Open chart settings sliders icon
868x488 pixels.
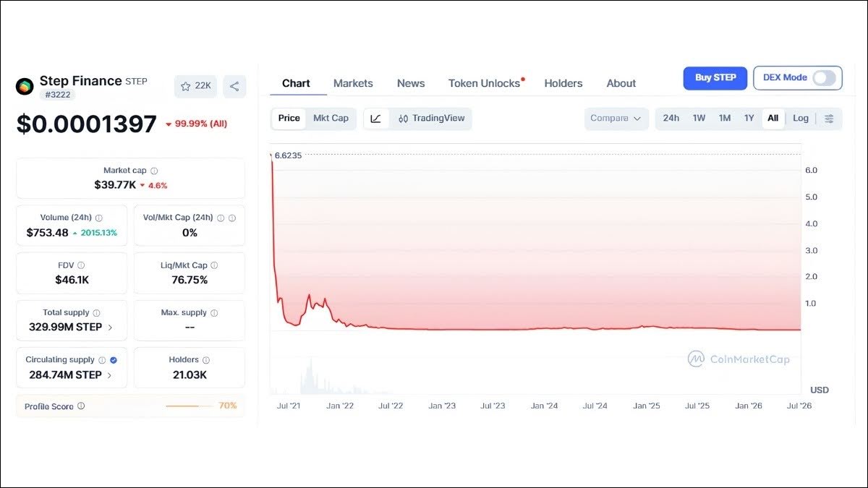coord(829,119)
